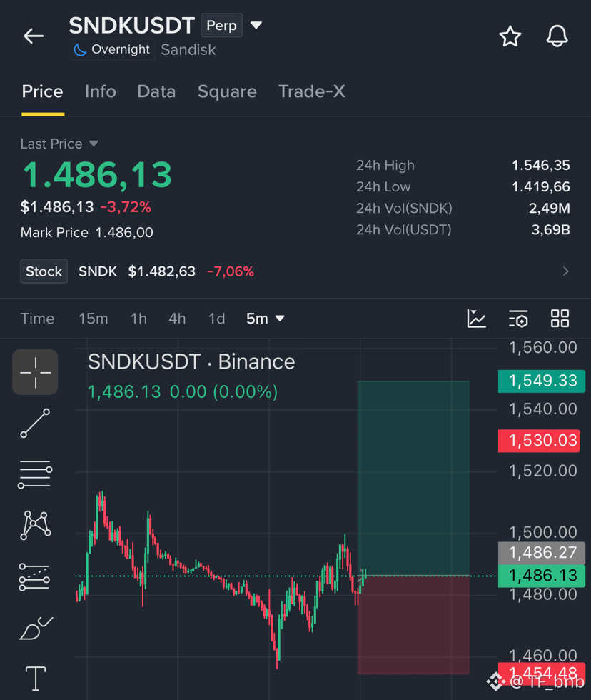Click the 1,549.33 take-profit price label
Screen dimensions: 591x700
541,381
